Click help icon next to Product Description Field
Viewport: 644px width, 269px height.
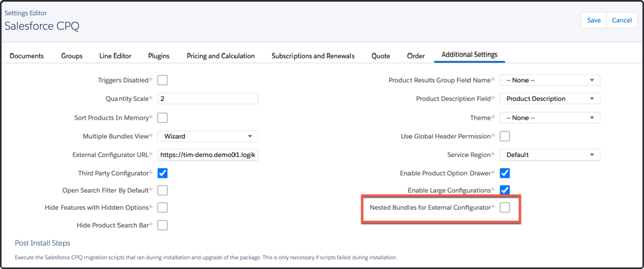pos(493,98)
